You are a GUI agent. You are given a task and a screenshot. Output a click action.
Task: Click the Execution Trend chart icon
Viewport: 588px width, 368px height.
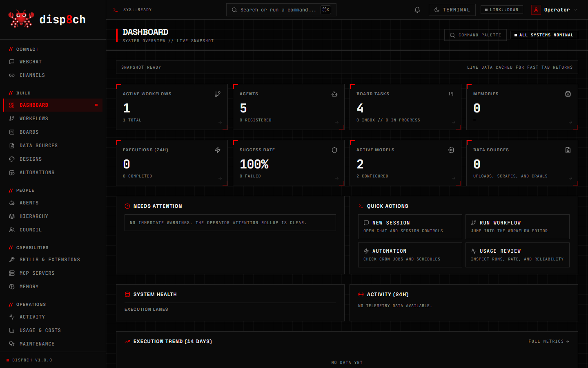[x=127, y=341]
